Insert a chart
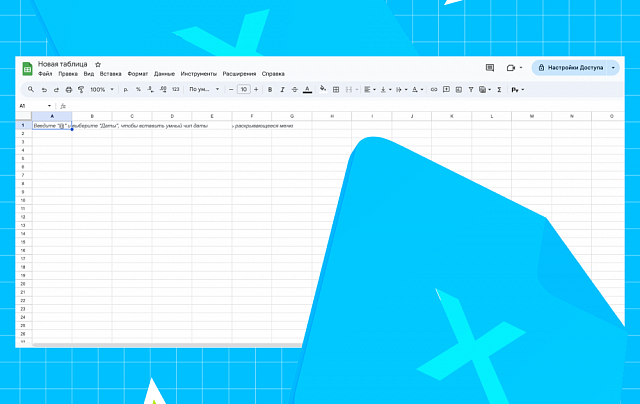Screen dimensions: 640x404 point(459,90)
